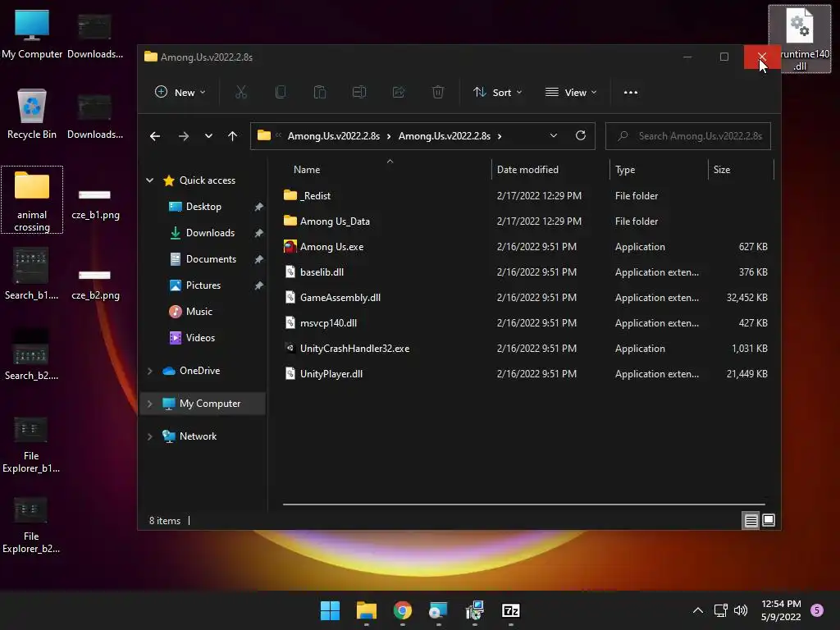Click the Search Among.Us.v2022.2.8s field
Viewport: 840px width, 630px height.
point(688,136)
